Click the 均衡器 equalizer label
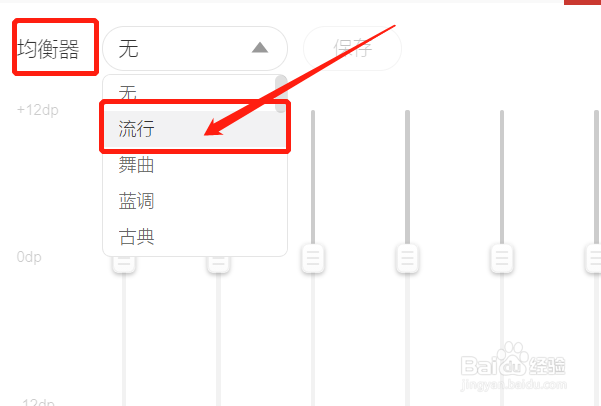 [48, 49]
